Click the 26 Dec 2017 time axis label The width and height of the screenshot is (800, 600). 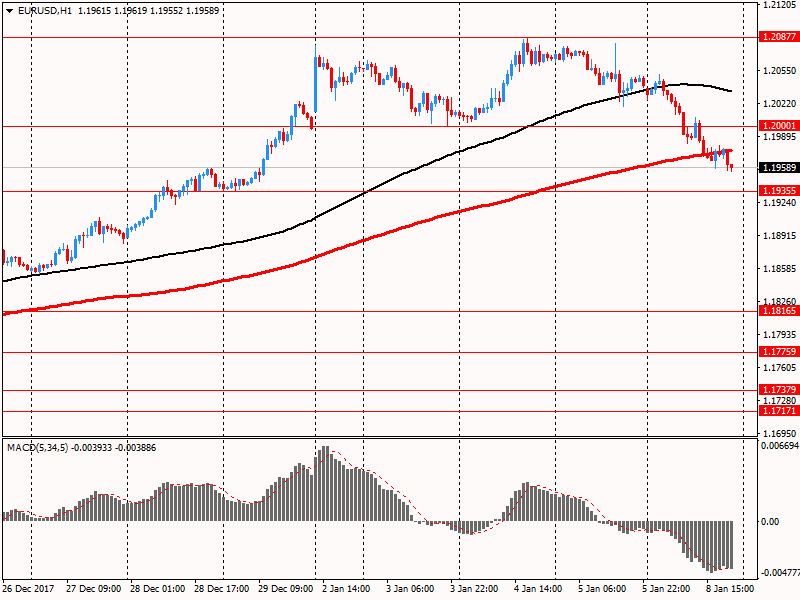point(29,589)
